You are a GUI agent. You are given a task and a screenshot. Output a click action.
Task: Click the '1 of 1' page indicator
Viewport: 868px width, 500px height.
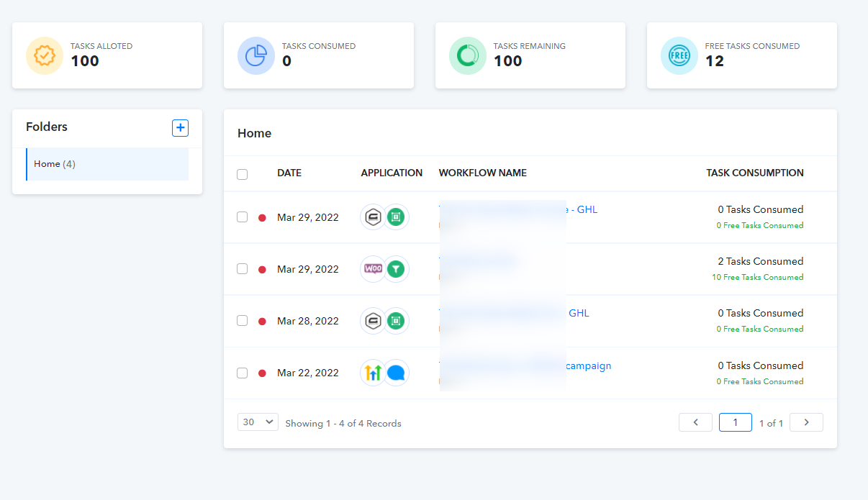point(771,423)
